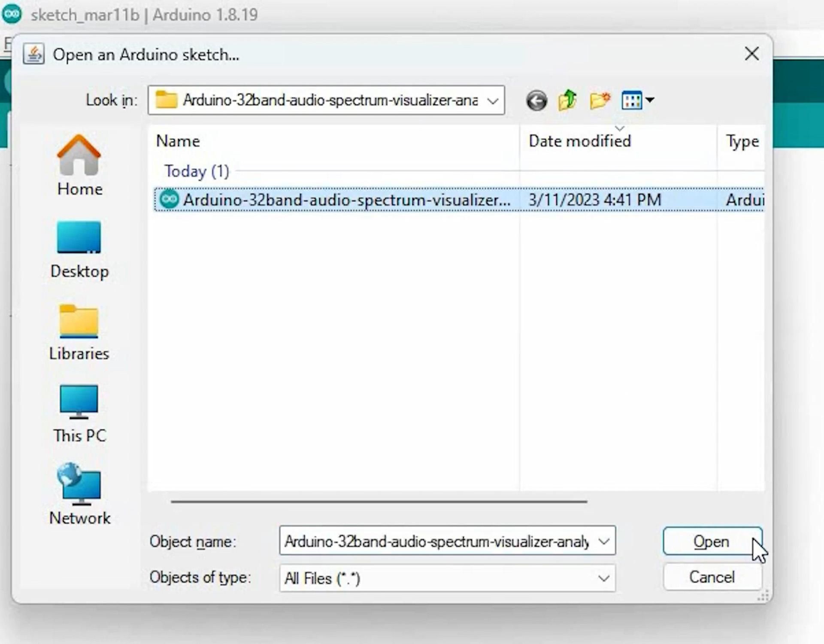The width and height of the screenshot is (824, 644).
Task: Sort by Date modified column header
Action: coord(618,141)
